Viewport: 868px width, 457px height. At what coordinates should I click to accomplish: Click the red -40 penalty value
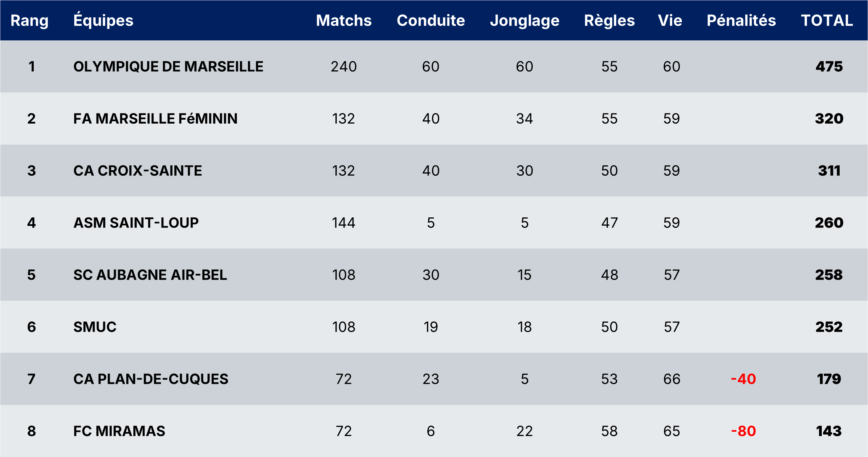pos(743,379)
